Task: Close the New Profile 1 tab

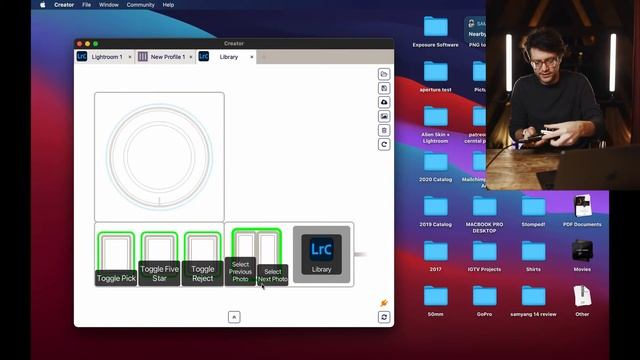Action: 191,57
